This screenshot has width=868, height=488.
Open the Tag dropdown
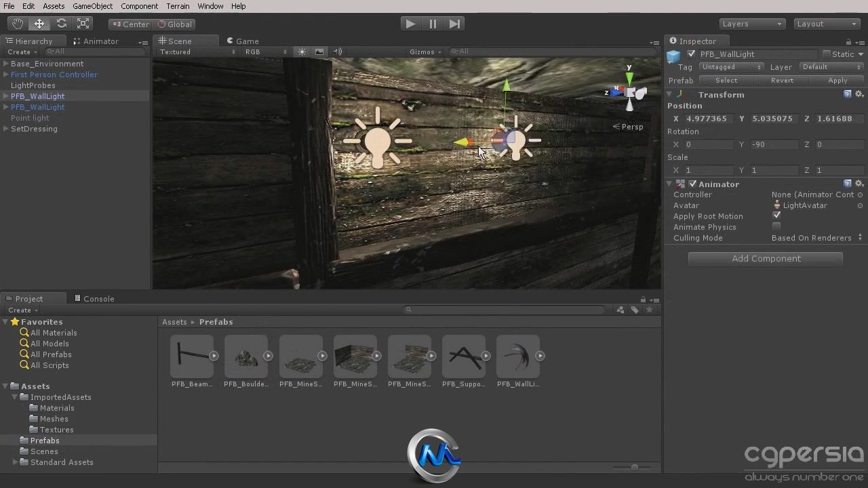pyautogui.click(x=731, y=67)
